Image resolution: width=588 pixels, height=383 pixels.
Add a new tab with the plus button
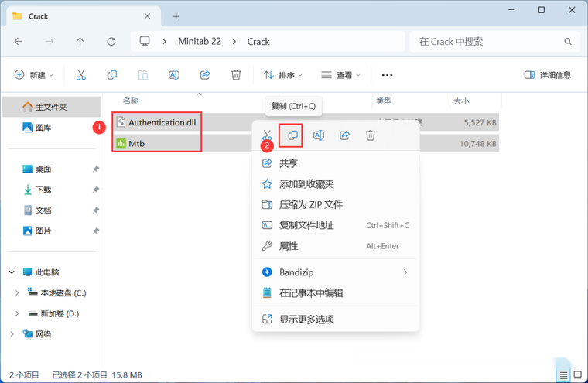tap(176, 16)
